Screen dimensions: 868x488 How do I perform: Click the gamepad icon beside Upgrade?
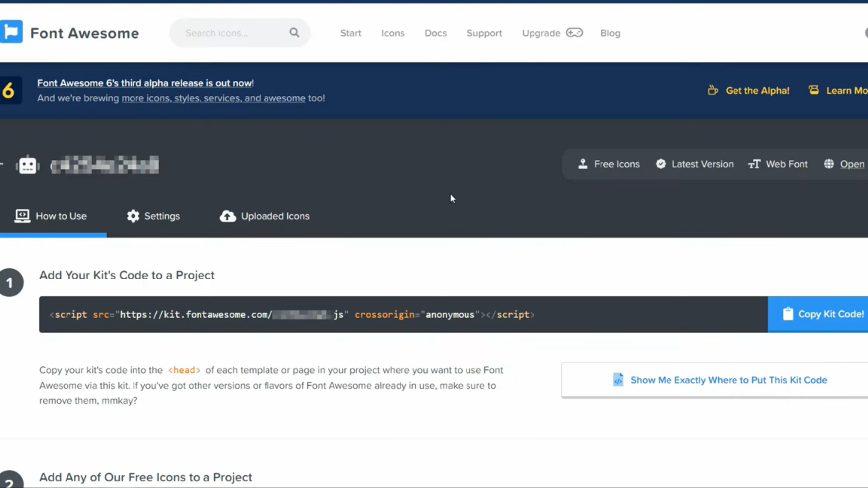click(x=574, y=33)
